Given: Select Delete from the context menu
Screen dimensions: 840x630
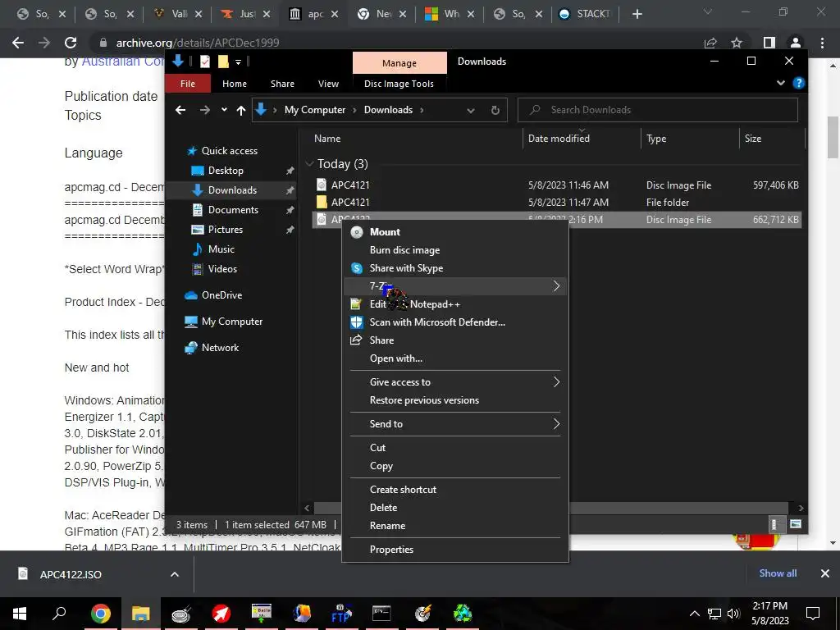Looking at the screenshot, I should pyautogui.click(x=383, y=507).
